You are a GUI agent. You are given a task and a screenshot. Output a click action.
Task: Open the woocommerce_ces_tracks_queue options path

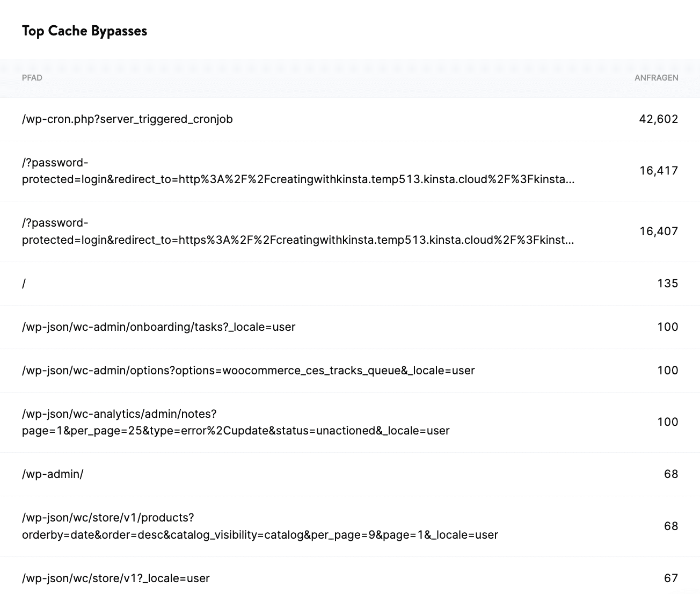248,371
